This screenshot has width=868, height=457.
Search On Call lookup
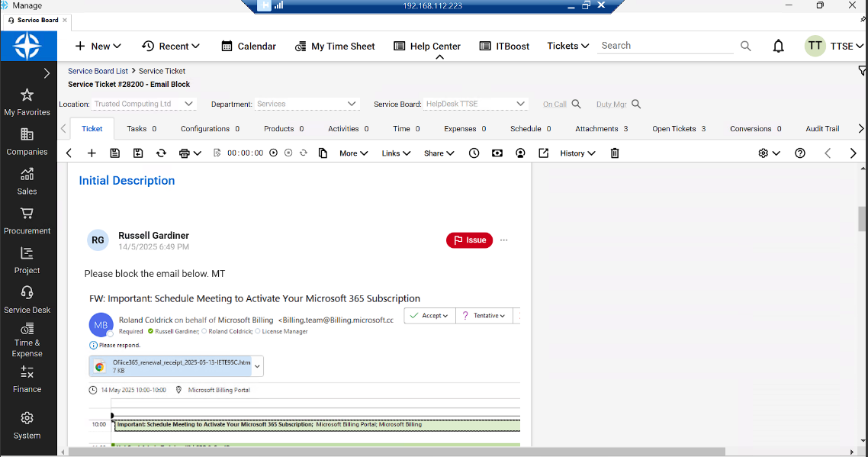577,104
